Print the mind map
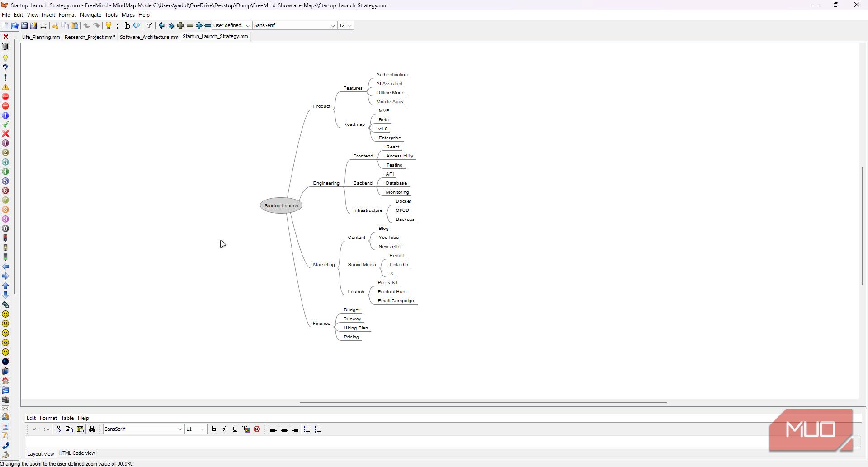The image size is (868, 467). click(x=43, y=26)
